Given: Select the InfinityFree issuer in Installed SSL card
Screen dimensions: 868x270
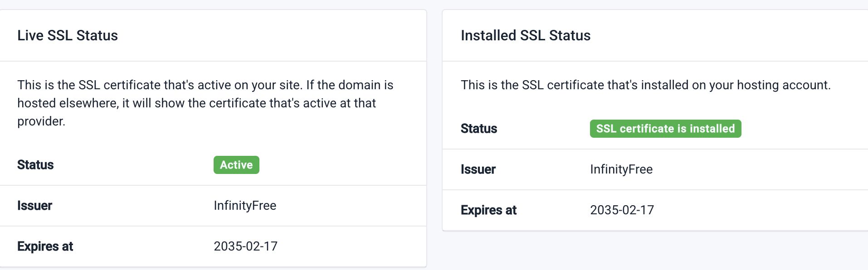Looking at the screenshot, I should (621, 169).
